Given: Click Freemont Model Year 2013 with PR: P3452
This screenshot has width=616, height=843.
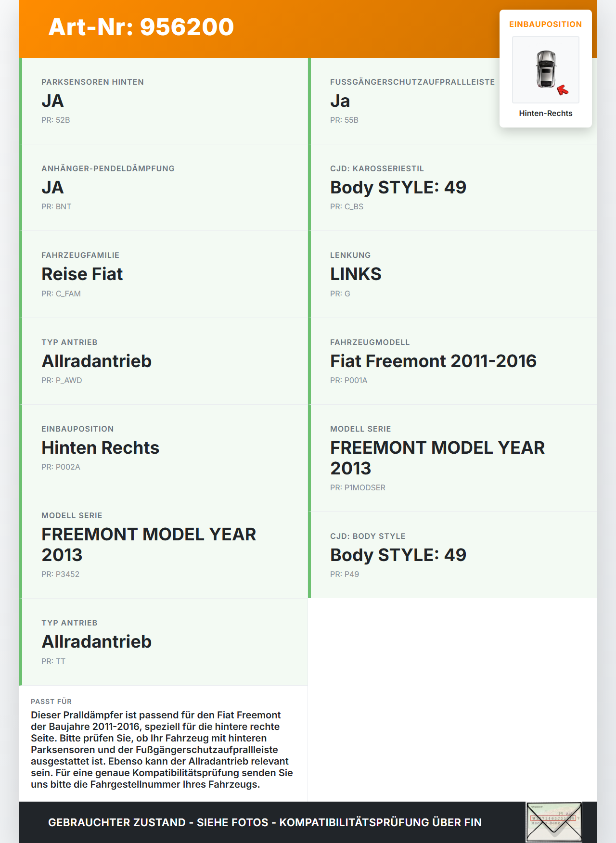Looking at the screenshot, I should point(148,544).
